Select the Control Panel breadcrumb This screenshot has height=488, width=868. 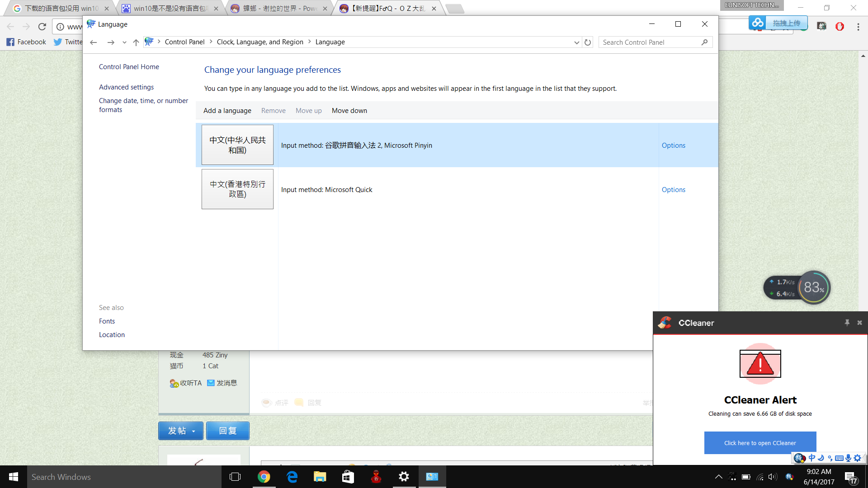coord(184,42)
